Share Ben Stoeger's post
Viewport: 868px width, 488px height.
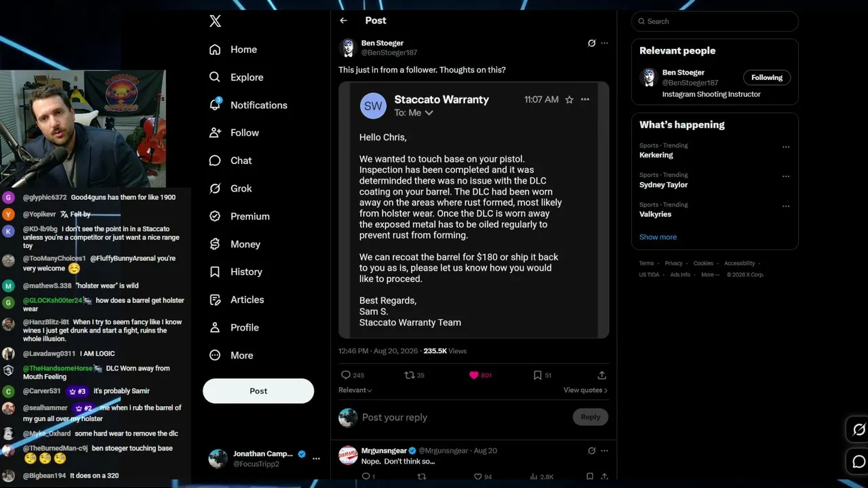601,375
